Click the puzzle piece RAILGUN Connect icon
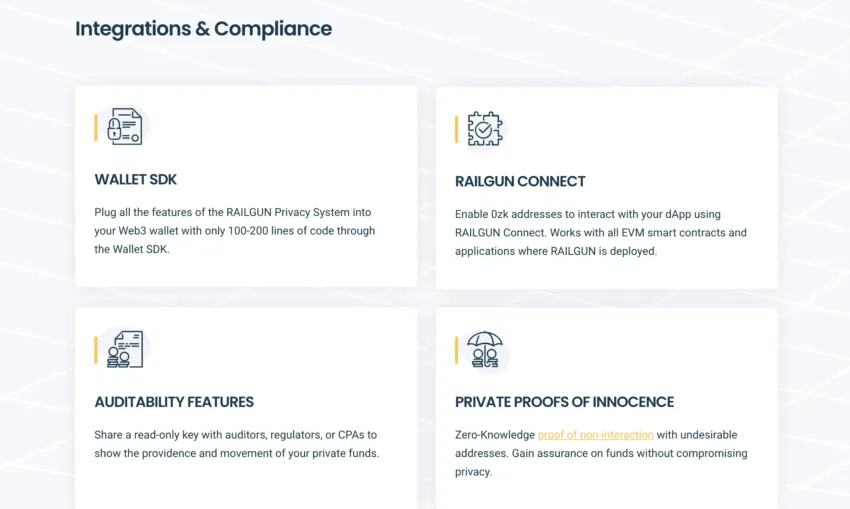850x509 pixels. coord(485,129)
